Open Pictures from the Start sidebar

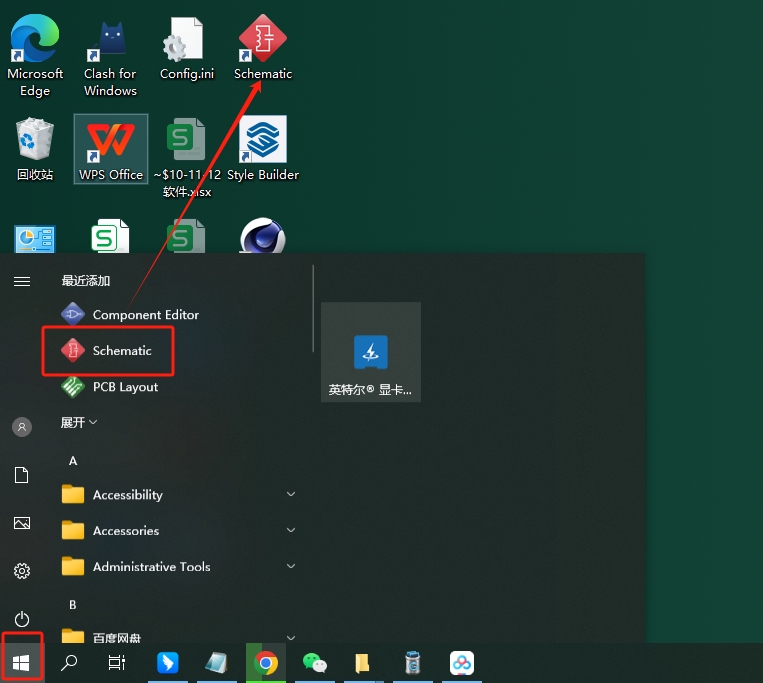point(22,523)
